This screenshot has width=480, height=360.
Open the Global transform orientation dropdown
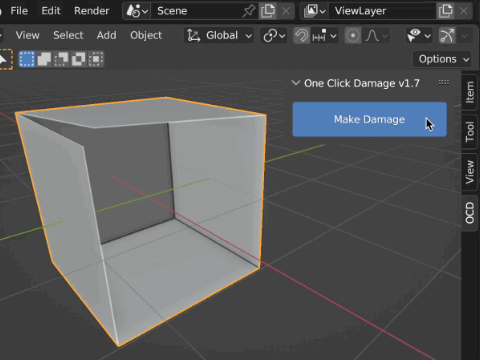[219, 35]
